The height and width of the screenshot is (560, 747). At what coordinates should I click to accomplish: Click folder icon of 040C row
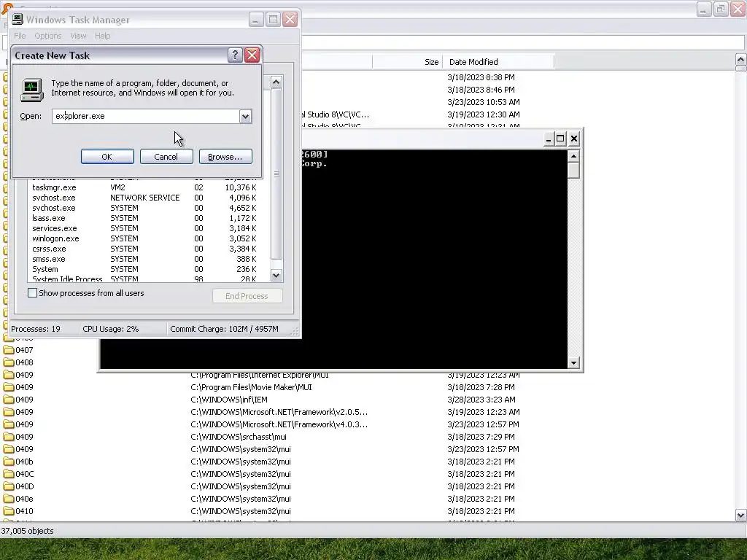point(9,474)
